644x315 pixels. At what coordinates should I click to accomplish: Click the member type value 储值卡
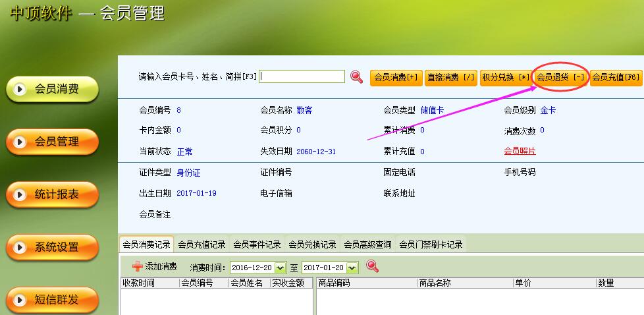(432, 110)
